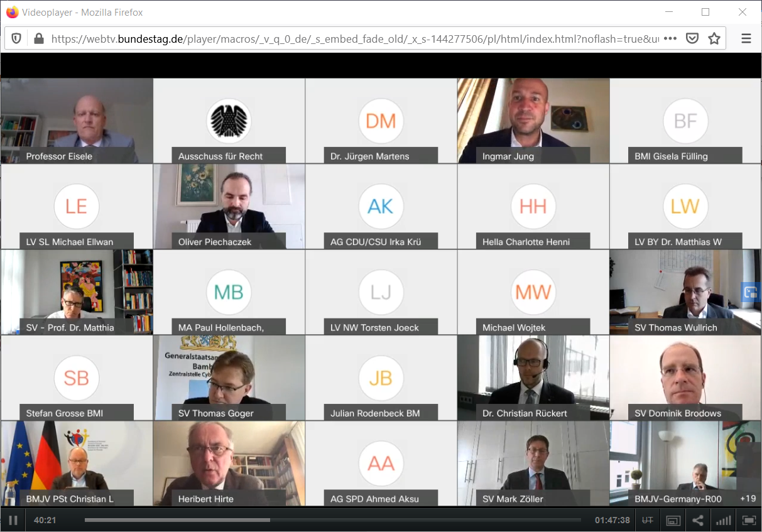Share the video using the share icon

click(x=698, y=520)
